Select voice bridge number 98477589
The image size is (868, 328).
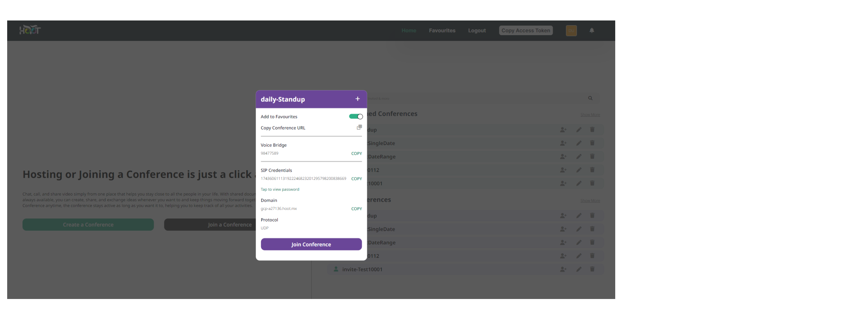pos(270,153)
